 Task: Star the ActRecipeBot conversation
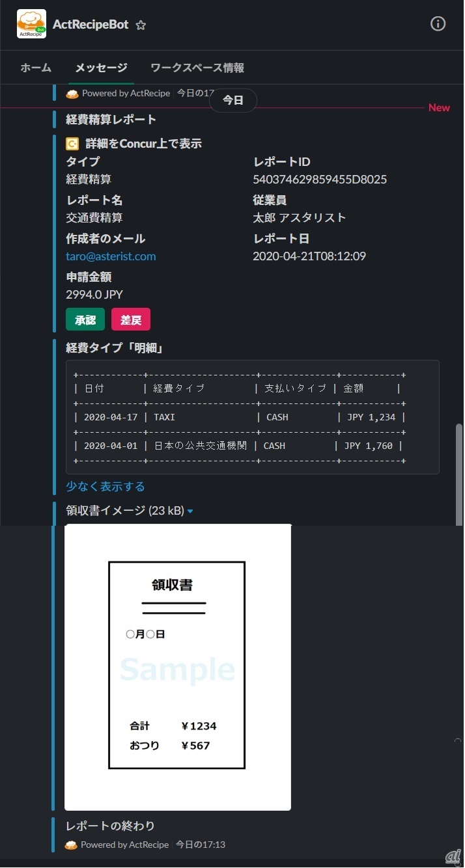pyautogui.click(x=141, y=25)
